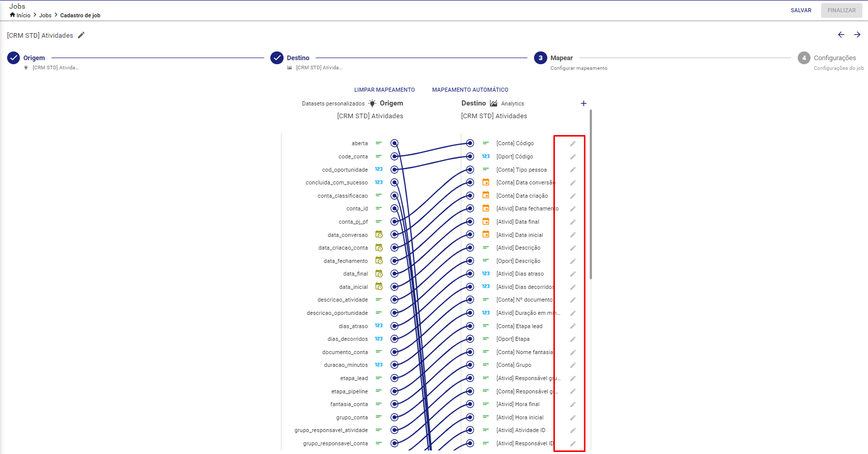Image resolution: width=868 pixels, height=454 pixels.
Task: Select the [Conta] Grupo destination connector node
Action: (470, 365)
